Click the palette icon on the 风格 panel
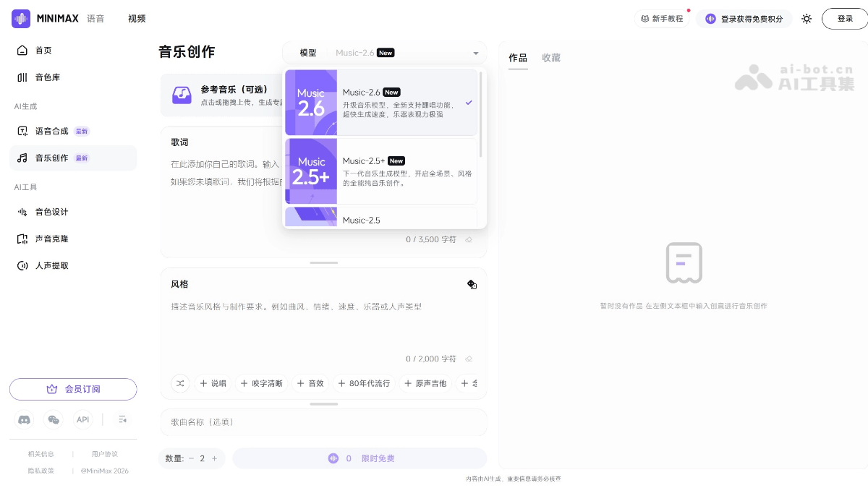Screen dimensions: 868x488 point(472,285)
